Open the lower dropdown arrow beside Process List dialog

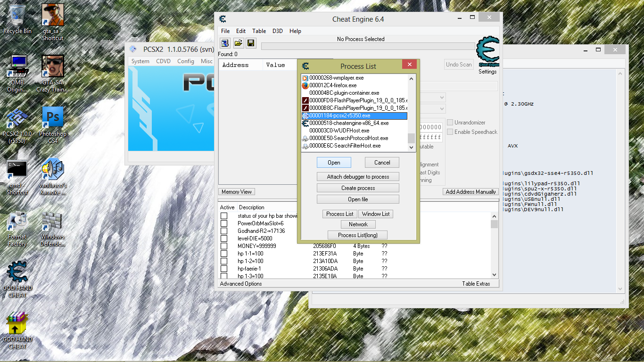click(x=441, y=109)
